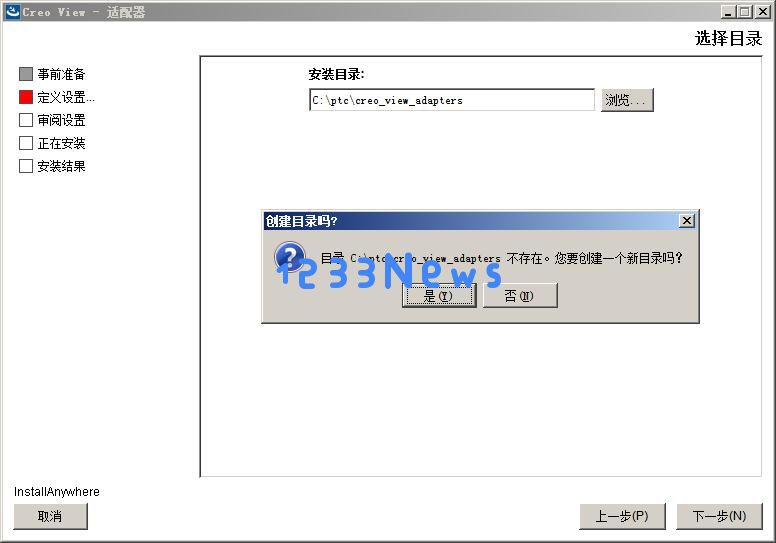This screenshot has height=543, width=776.
Task: Click the 否(N) button in the dialog
Action: pyautogui.click(x=520, y=296)
